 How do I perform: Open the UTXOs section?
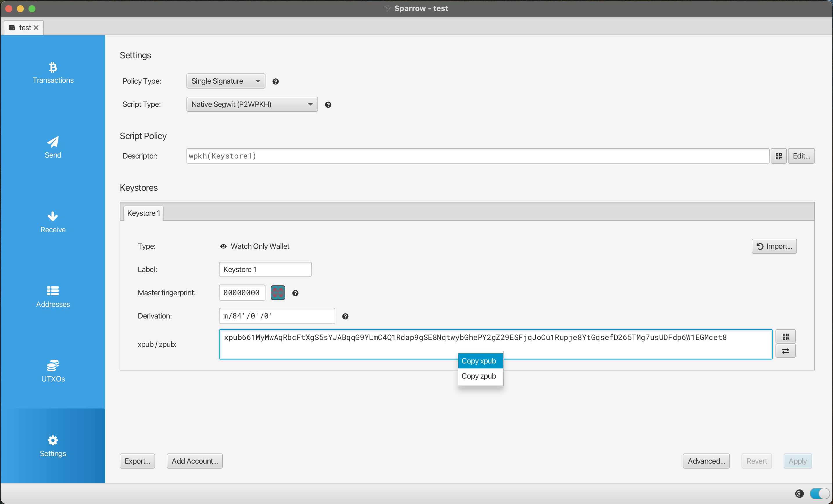coord(53,371)
